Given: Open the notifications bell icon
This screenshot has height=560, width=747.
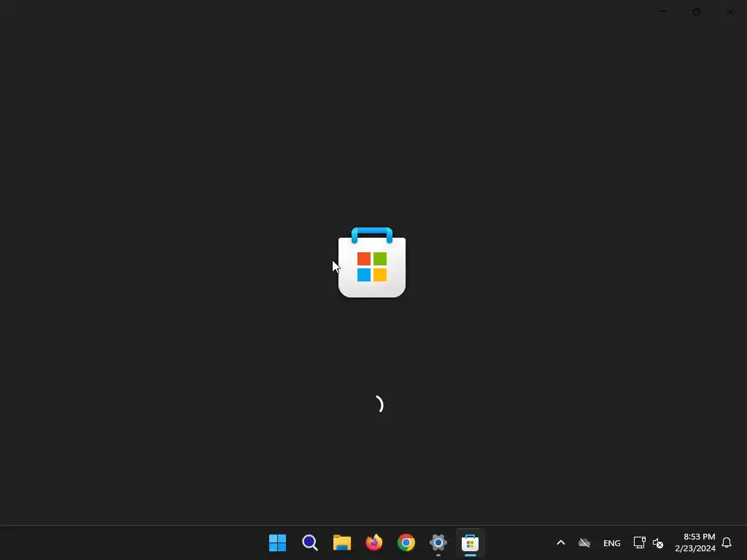Looking at the screenshot, I should (x=727, y=542).
